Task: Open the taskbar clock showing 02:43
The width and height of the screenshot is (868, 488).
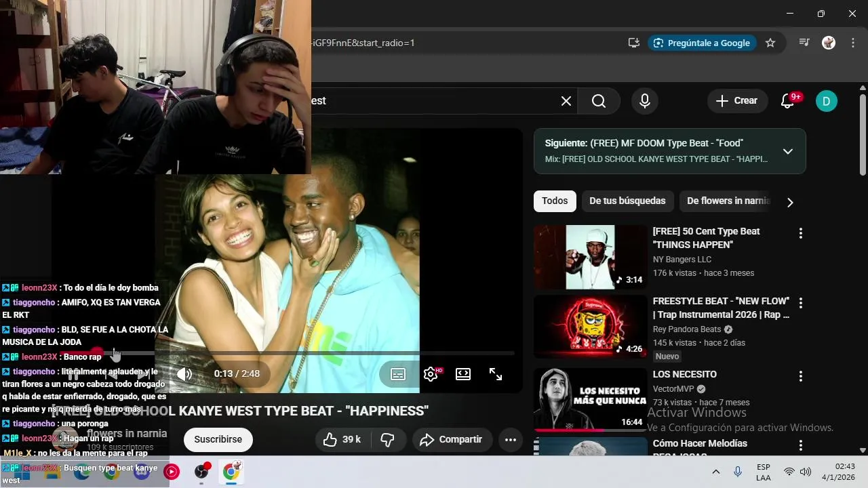Action: tap(838, 472)
